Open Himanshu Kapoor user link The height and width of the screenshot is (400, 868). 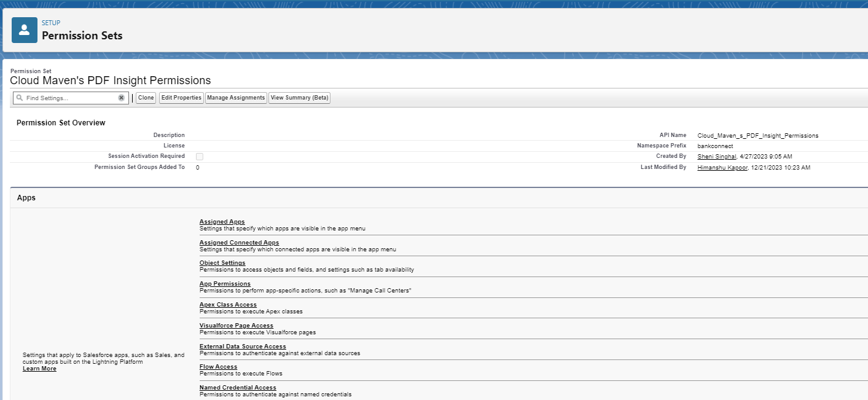pos(722,168)
